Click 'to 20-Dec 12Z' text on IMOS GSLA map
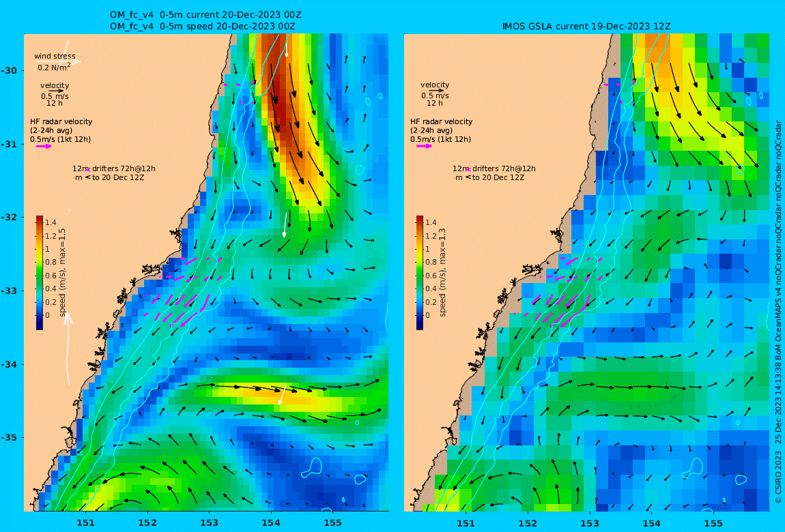The width and height of the screenshot is (785, 532). point(498,177)
